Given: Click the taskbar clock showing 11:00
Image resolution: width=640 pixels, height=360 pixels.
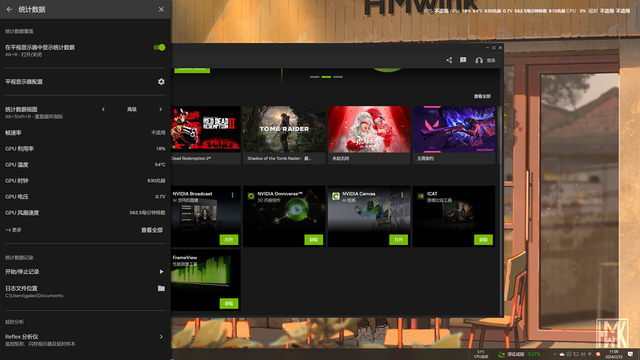Looking at the screenshot, I should 613,354.
